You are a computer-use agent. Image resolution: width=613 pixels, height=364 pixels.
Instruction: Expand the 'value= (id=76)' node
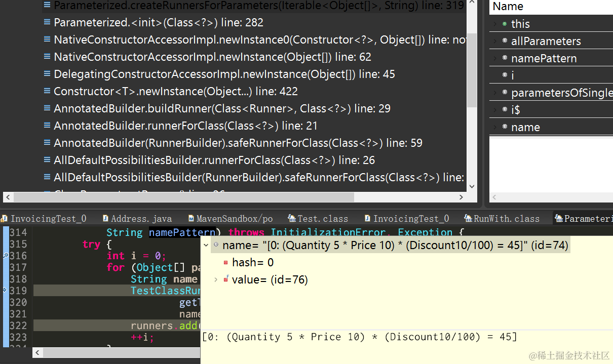216,279
